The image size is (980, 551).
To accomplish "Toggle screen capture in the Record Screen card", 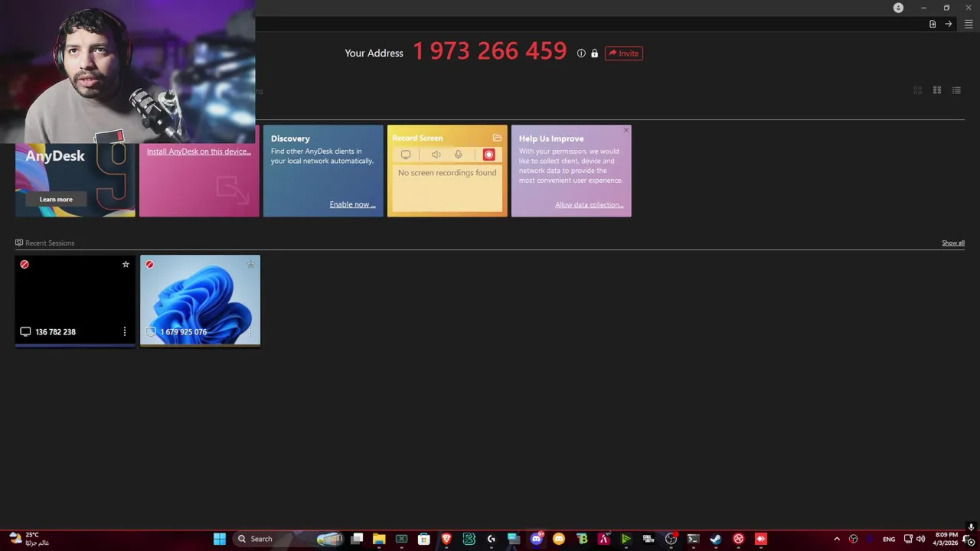I will coord(406,155).
